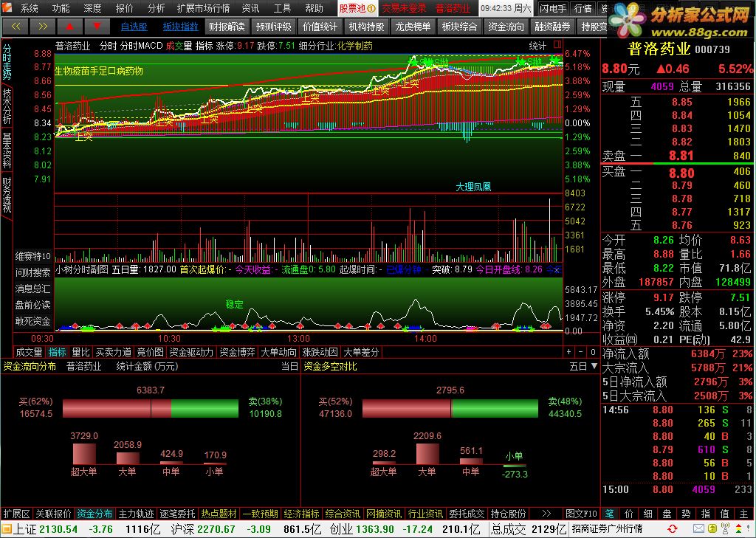
Task: Click the 敢死资金 side button
Action: (x=32, y=321)
